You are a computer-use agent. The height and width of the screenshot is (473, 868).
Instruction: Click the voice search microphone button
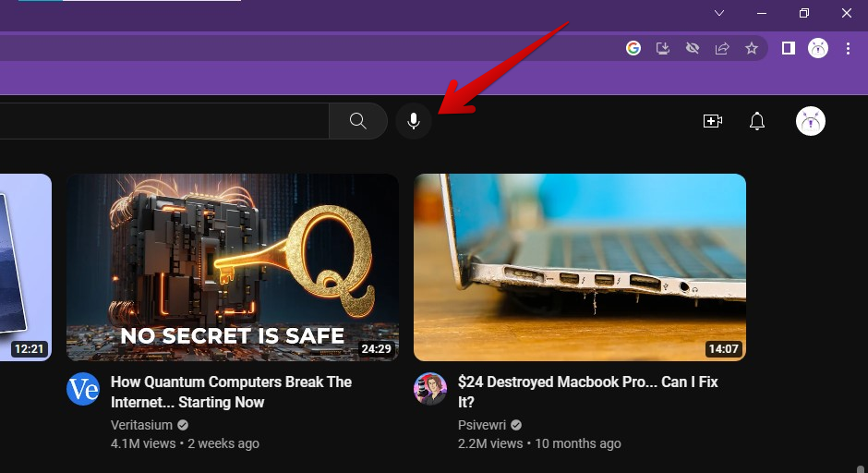click(x=414, y=121)
